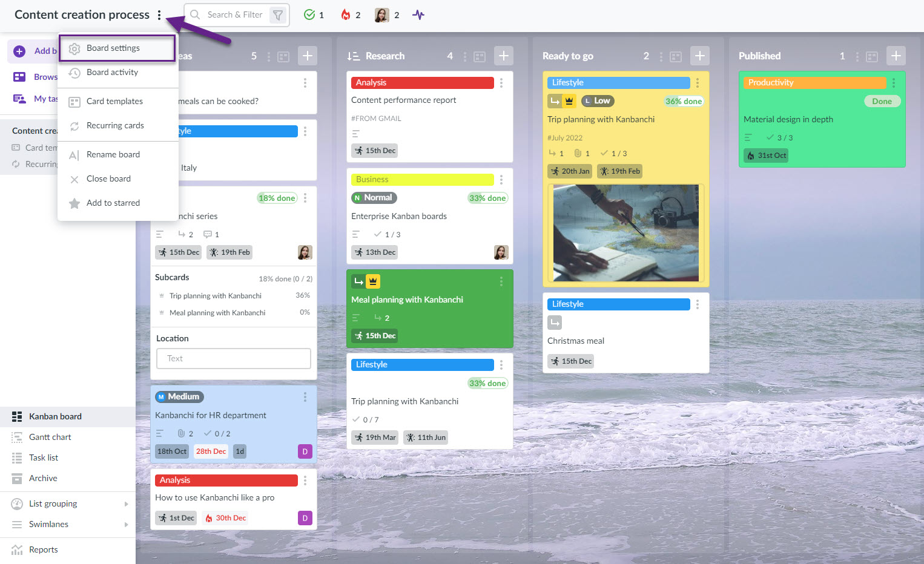Open board menu three-dot icon beside title
Image resolution: width=924 pixels, height=564 pixels.
pyautogui.click(x=159, y=15)
